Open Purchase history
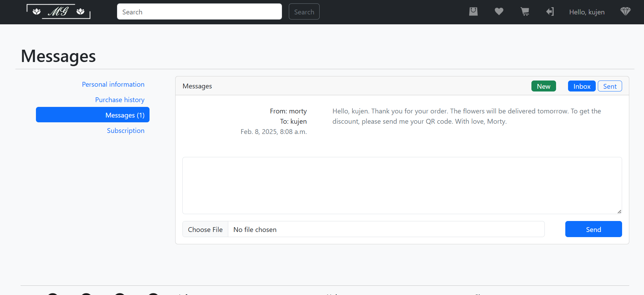 point(120,100)
